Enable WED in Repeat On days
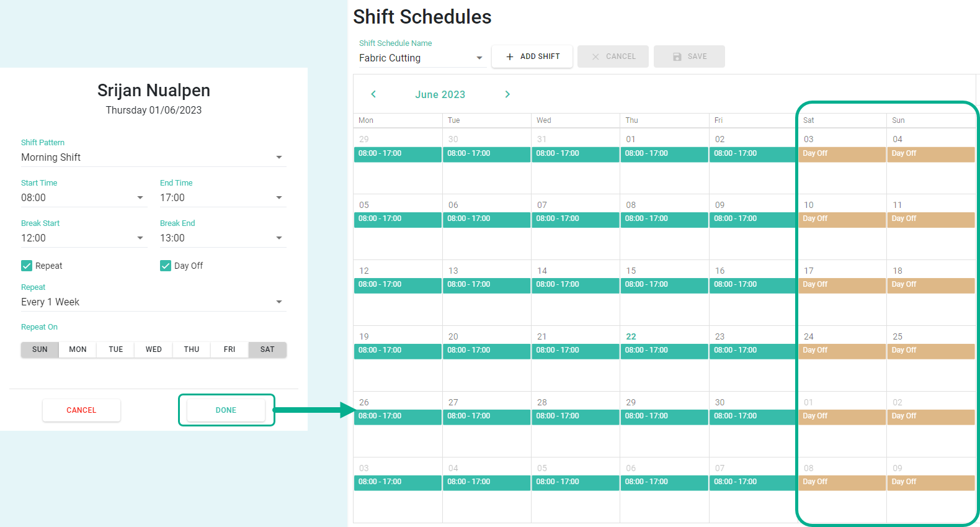 pyautogui.click(x=154, y=349)
